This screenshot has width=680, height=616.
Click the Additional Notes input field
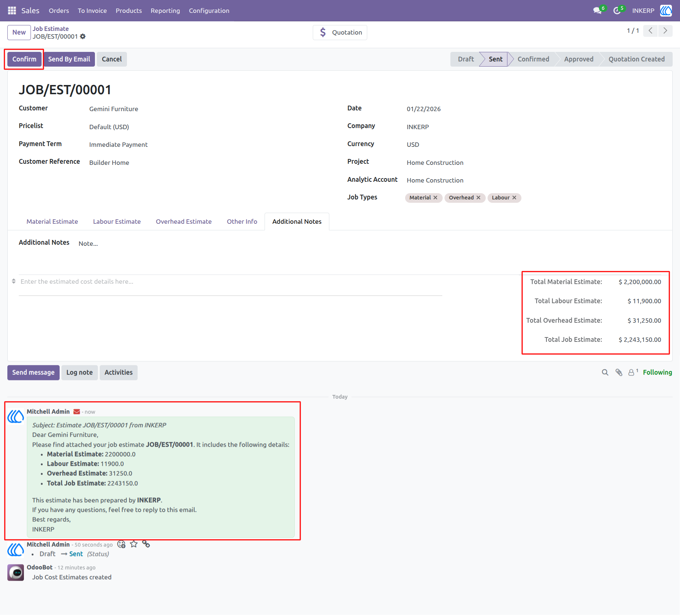coord(370,244)
